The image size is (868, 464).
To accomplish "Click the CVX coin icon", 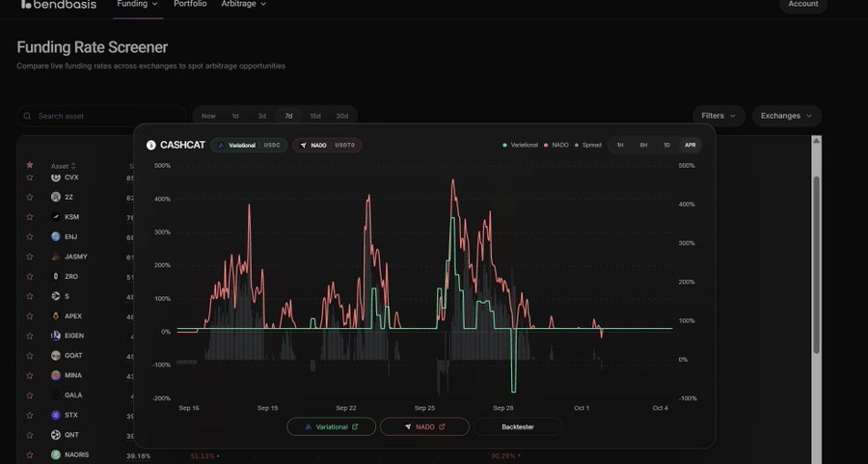I will pyautogui.click(x=55, y=177).
